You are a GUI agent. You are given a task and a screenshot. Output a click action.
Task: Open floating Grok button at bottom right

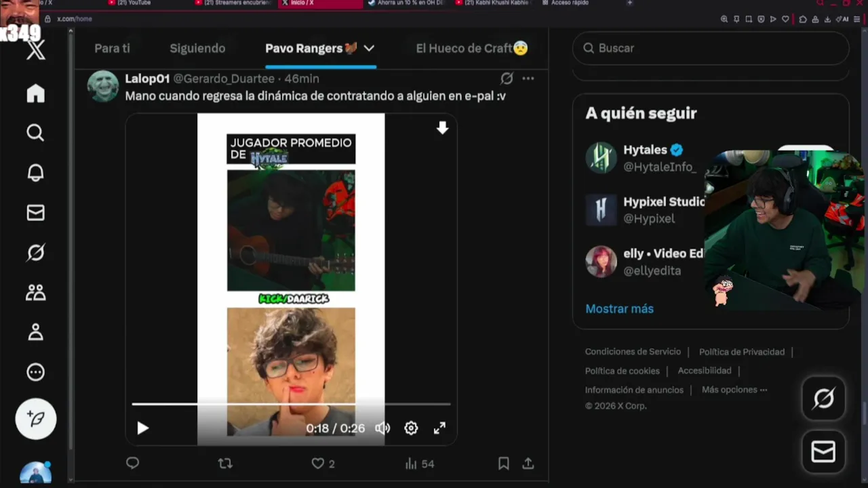click(x=823, y=399)
